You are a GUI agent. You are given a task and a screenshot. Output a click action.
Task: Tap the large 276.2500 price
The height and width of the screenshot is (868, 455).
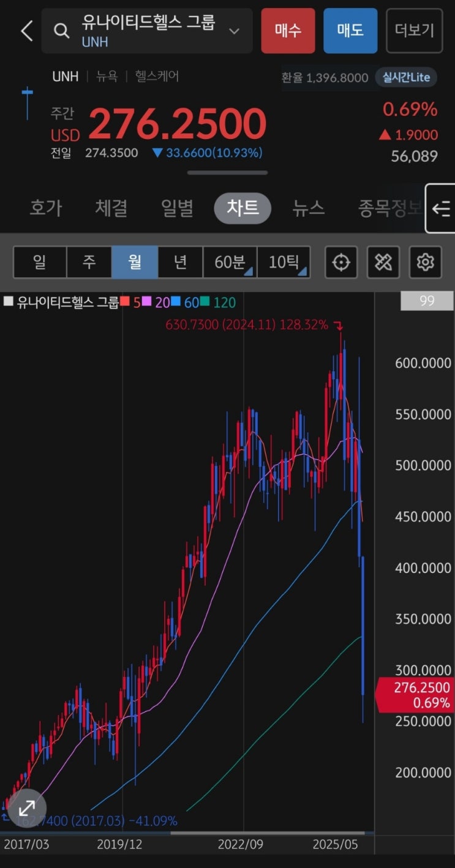(x=178, y=124)
